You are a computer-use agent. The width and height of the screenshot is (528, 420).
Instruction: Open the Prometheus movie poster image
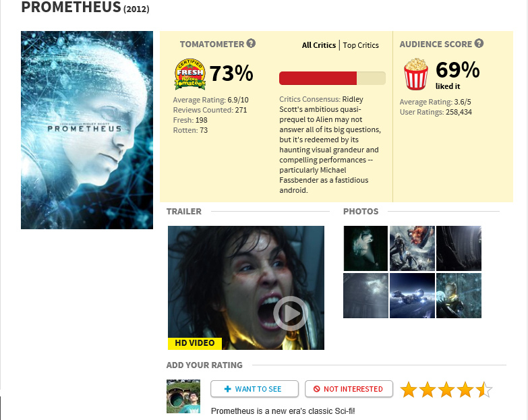coord(87,130)
